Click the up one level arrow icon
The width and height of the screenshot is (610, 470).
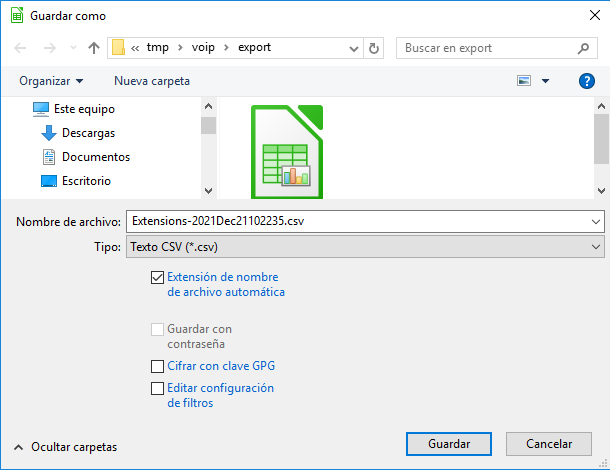tap(94, 48)
